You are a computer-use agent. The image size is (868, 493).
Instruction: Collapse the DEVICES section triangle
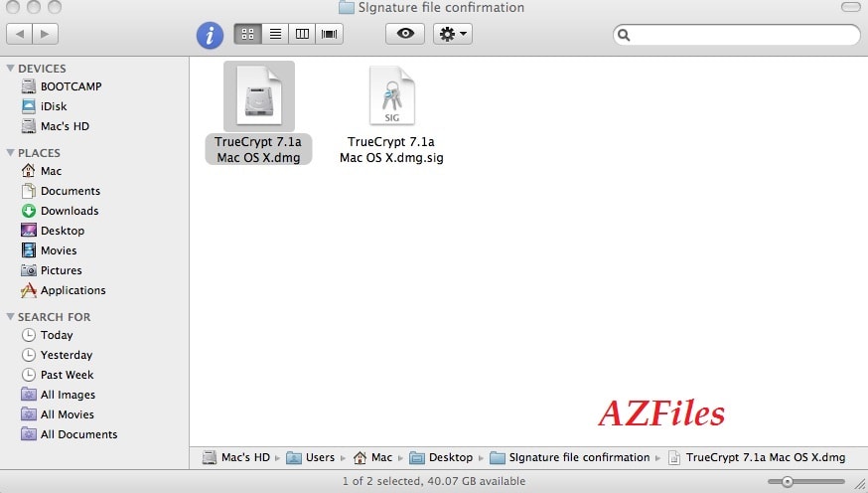(x=11, y=69)
